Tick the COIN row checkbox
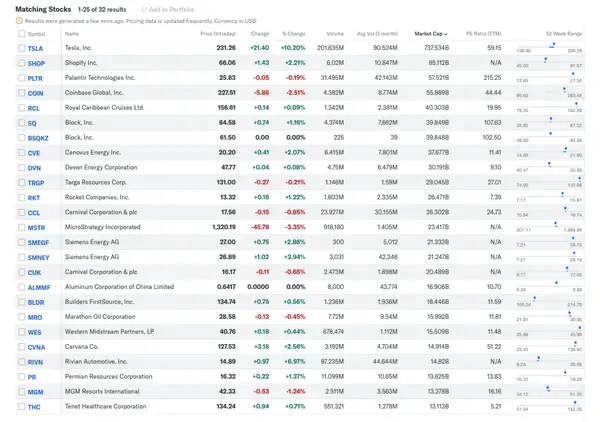This screenshot has height=422, width=600. 22,93
